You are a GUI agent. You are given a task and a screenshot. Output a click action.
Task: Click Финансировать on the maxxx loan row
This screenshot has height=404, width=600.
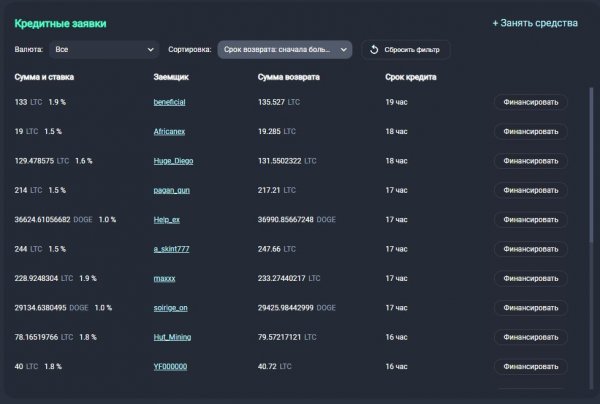point(530,278)
